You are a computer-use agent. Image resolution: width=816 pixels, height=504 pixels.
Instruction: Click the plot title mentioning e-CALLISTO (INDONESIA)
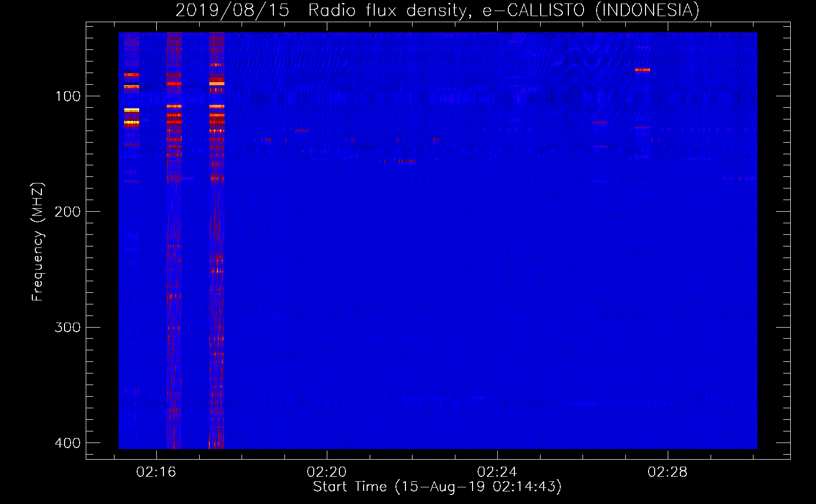pos(437,11)
